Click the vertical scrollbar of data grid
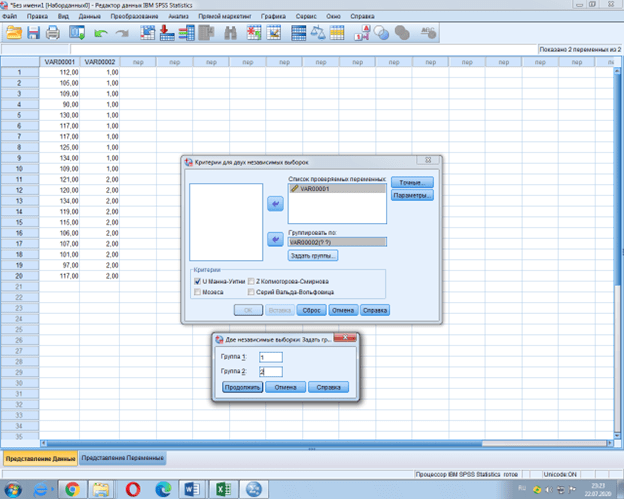 [617, 253]
